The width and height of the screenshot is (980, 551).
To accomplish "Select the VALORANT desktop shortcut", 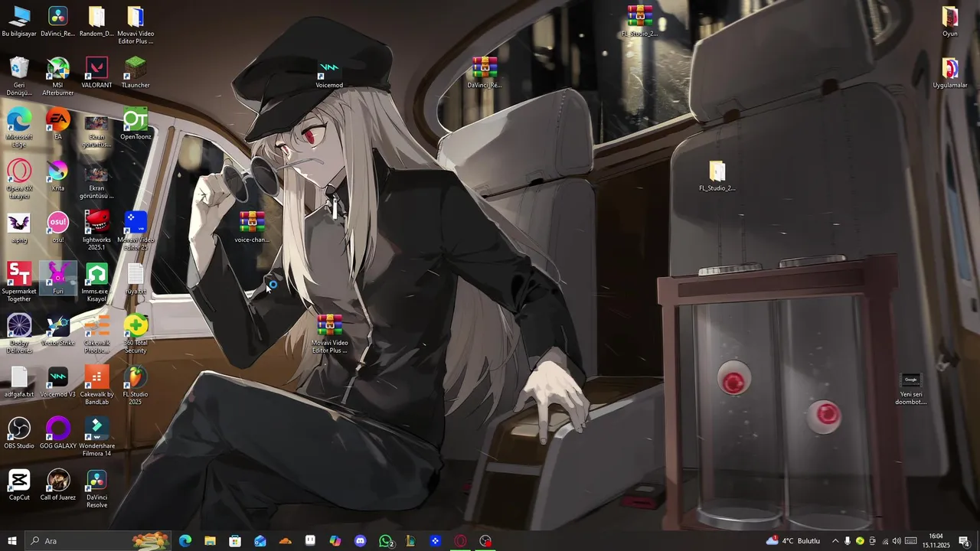I will pyautogui.click(x=96, y=73).
